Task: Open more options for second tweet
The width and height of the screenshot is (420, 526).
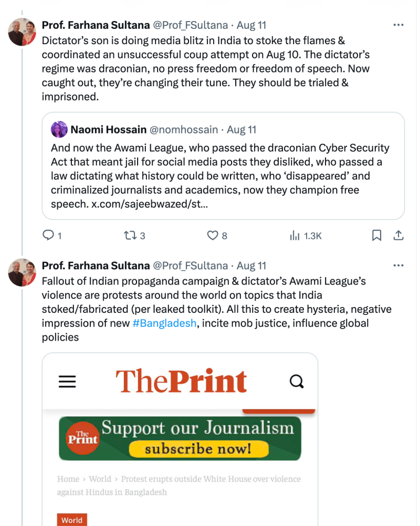Action: [x=398, y=266]
